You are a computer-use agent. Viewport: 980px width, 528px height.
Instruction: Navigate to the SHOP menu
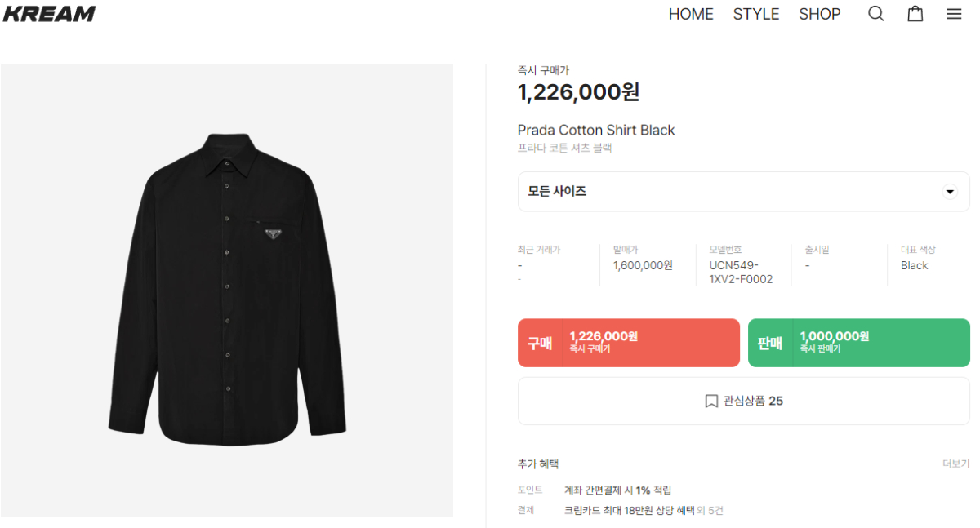[820, 14]
